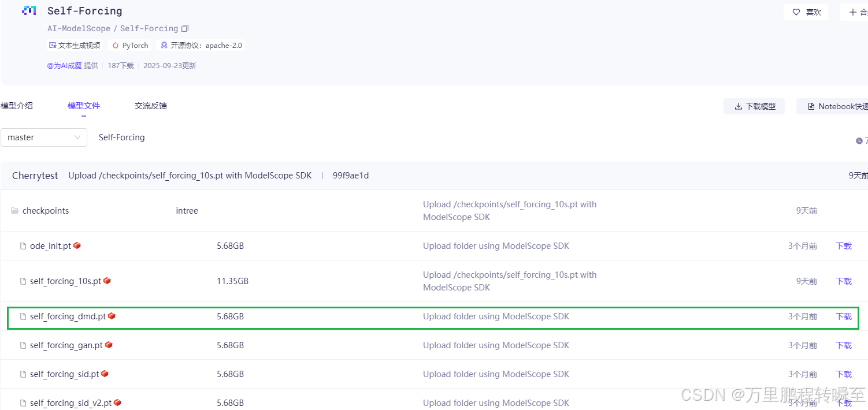Click the Notebook快速 button

click(x=832, y=106)
